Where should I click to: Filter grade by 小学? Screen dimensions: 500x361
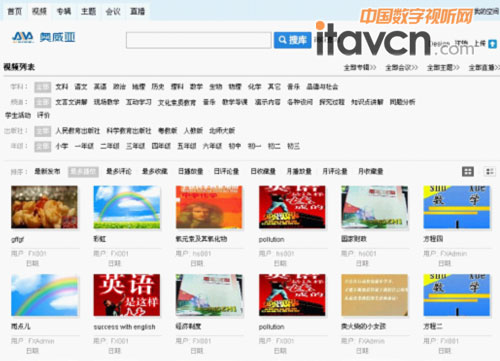point(62,146)
